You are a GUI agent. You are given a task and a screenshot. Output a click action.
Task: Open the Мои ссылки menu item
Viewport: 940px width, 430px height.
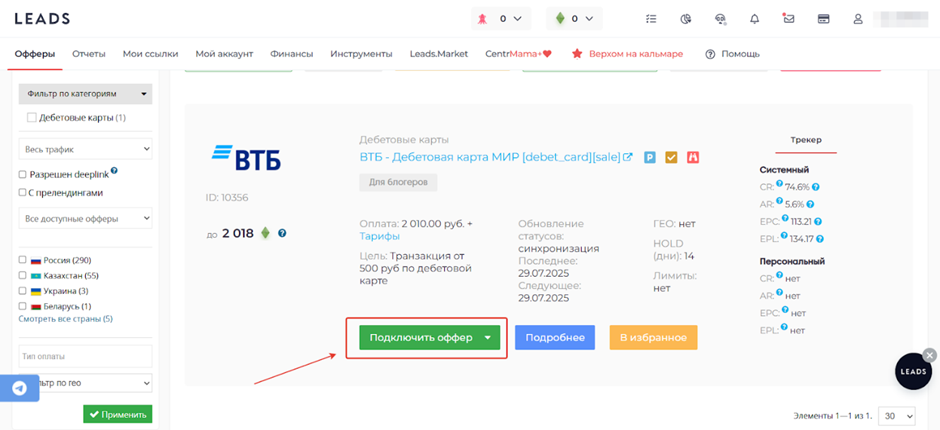point(150,54)
